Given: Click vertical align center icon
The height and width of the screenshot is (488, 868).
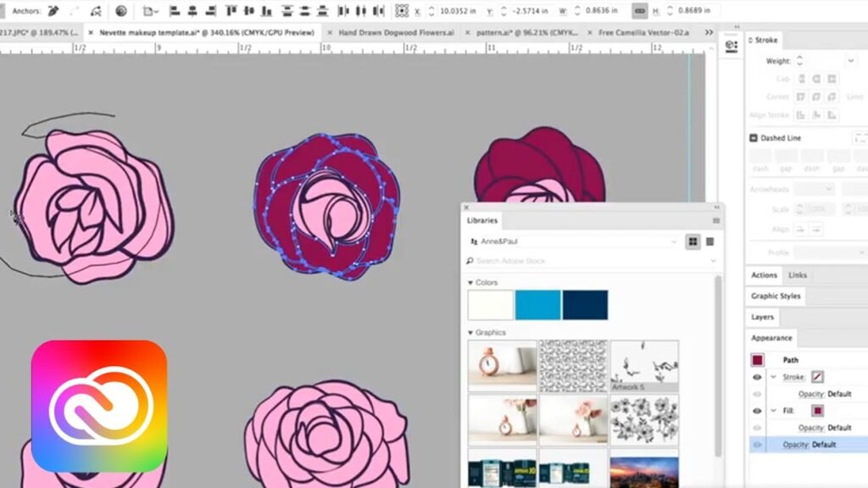Looking at the screenshot, I should [x=249, y=10].
